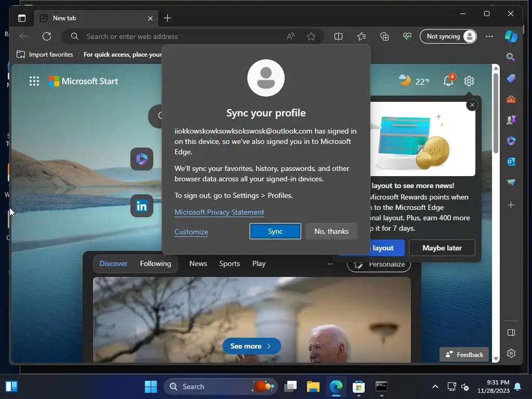This screenshot has width=532, height=399.
Task: Click the blue layout button
Action: pos(387,248)
